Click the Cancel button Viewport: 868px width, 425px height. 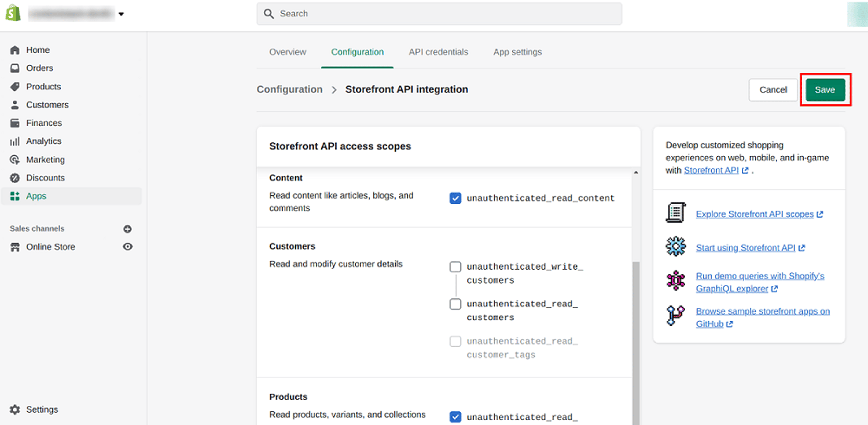pyautogui.click(x=773, y=90)
